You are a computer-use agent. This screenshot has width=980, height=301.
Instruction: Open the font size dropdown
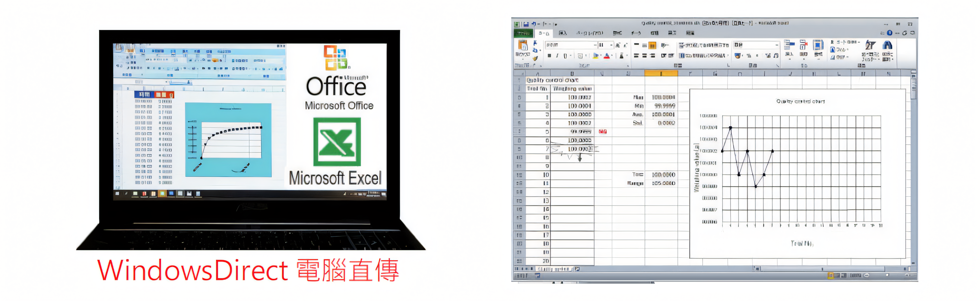(x=611, y=45)
